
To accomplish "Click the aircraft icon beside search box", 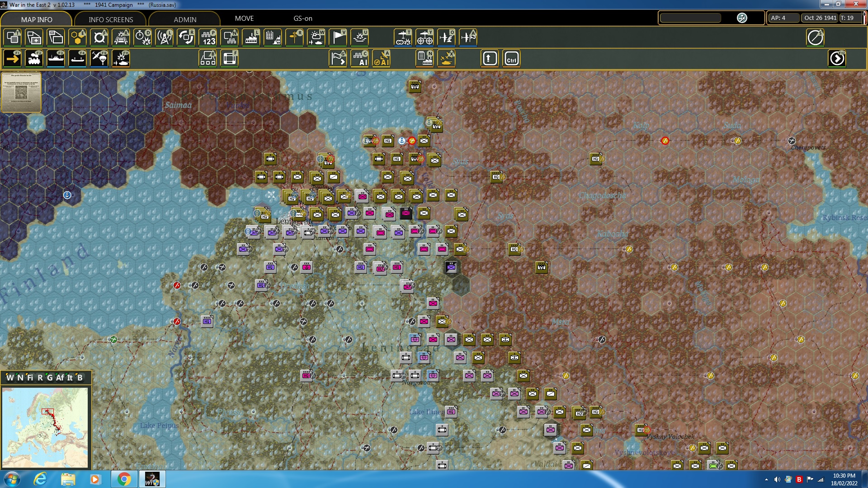I will coord(742,18).
